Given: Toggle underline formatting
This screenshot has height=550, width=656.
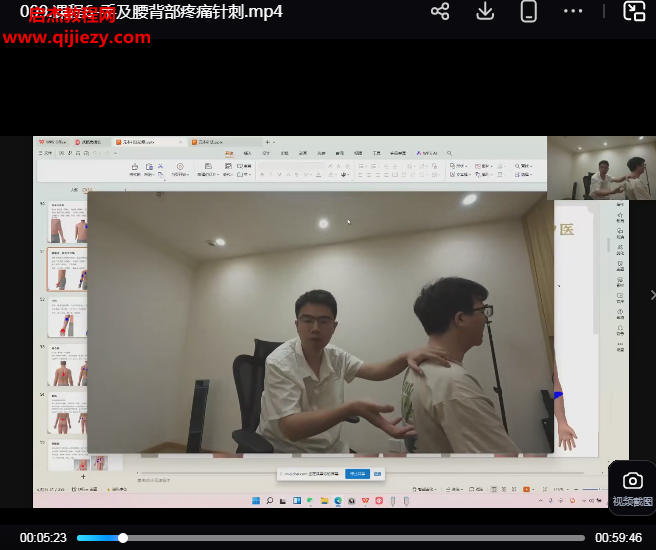Looking at the screenshot, I should [x=279, y=174].
